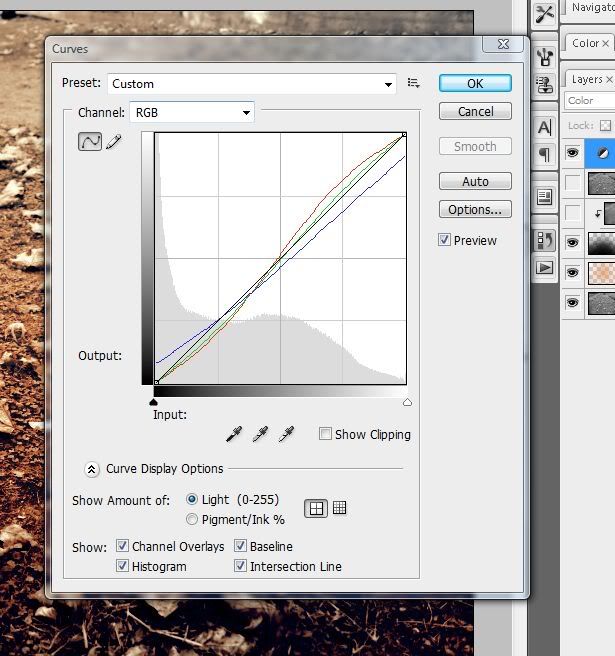Enable the Show Clipping checkbox
Viewport: 615px width, 656px height.
pyautogui.click(x=325, y=433)
